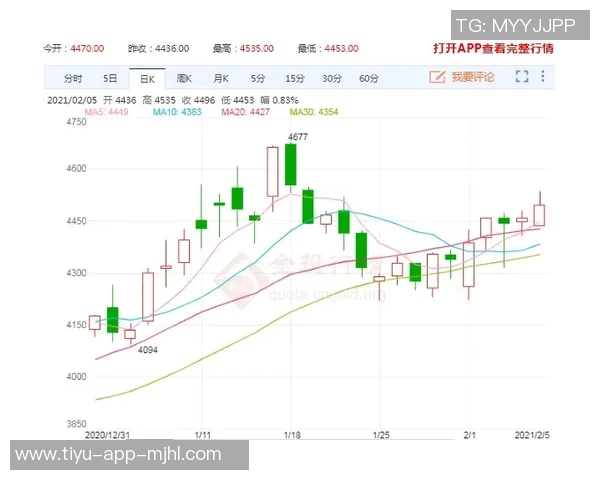
Task: Click the MA20: 4427 indicator label
Action: [246, 112]
